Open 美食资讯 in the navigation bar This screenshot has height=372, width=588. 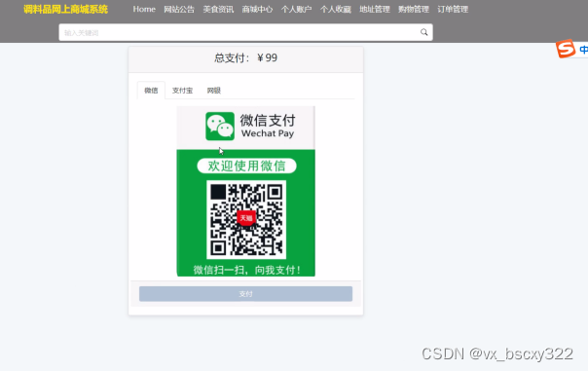[218, 10]
